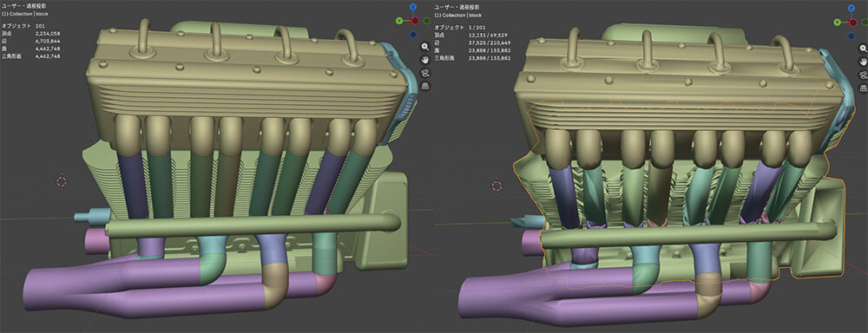Click negative Y dark-green dot on left gizmo
Image resolution: width=868 pixels, height=333 pixels.
[x=427, y=21]
